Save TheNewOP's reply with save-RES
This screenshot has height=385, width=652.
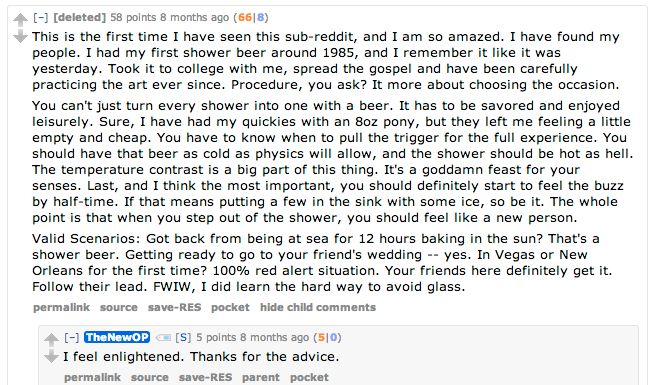click(205, 377)
